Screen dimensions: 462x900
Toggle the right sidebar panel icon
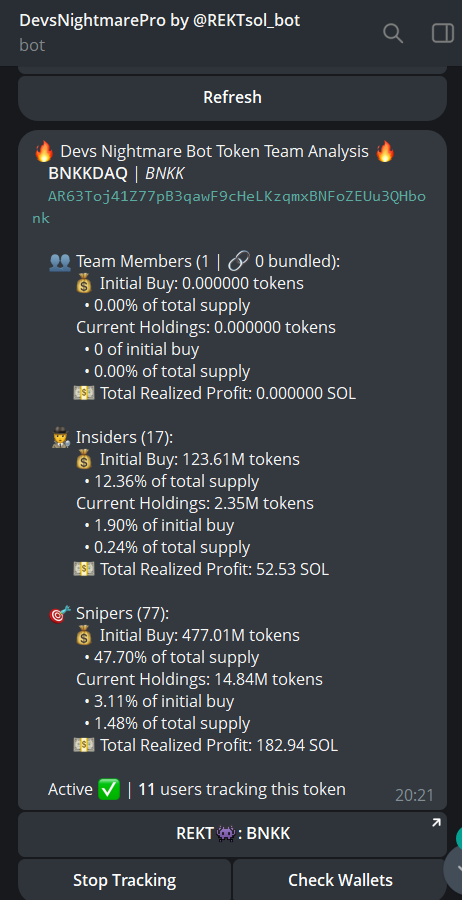pos(442,33)
